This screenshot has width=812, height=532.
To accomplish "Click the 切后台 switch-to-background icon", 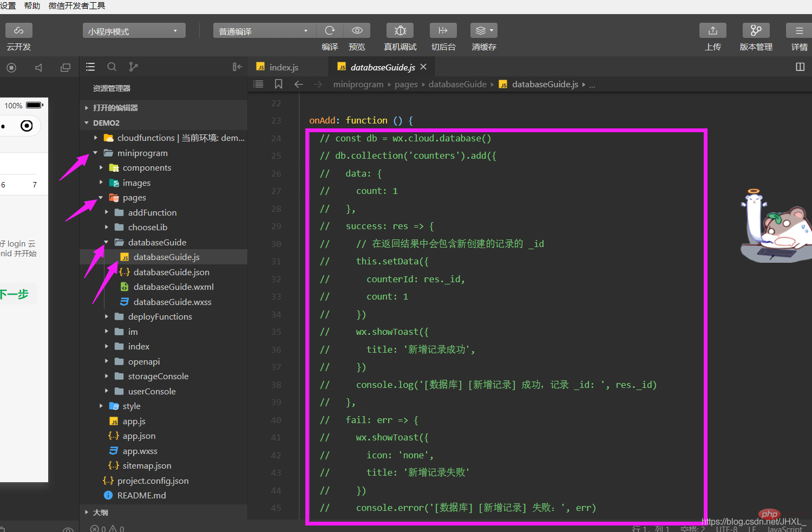I will point(443,30).
